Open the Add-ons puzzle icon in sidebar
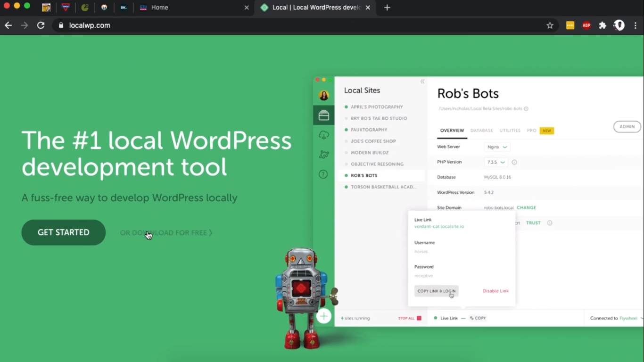Image resolution: width=644 pixels, height=362 pixels. (x=323, y=155)
